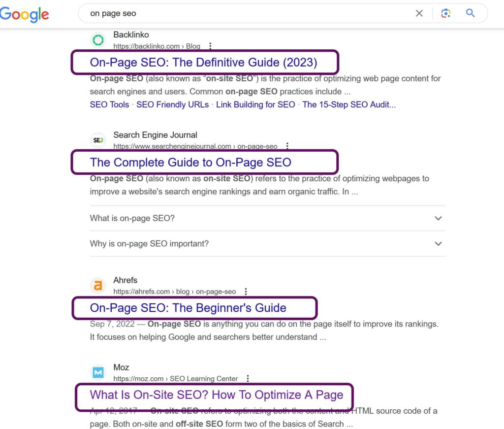The height and width of the screenshot is (429, 504).
Task: Expand 'What is on-page SEO?' question
Action: pyautogui.click(x=267, y=218)
